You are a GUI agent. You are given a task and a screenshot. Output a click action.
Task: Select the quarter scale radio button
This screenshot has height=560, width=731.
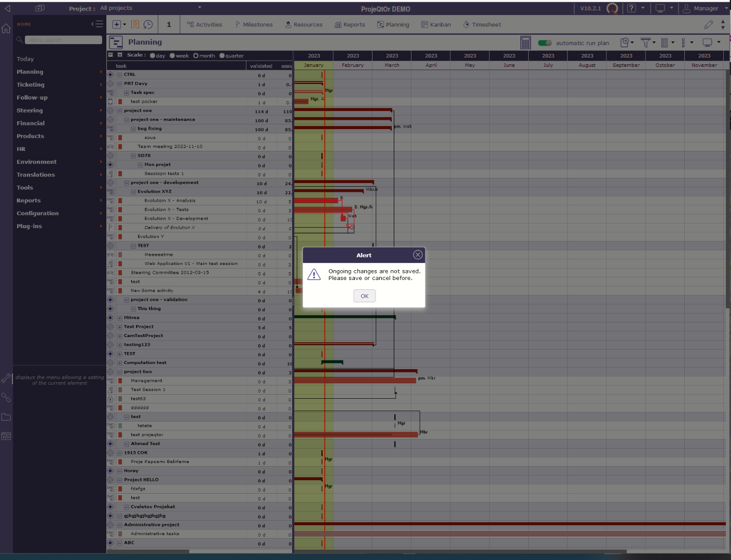point(222,56)
